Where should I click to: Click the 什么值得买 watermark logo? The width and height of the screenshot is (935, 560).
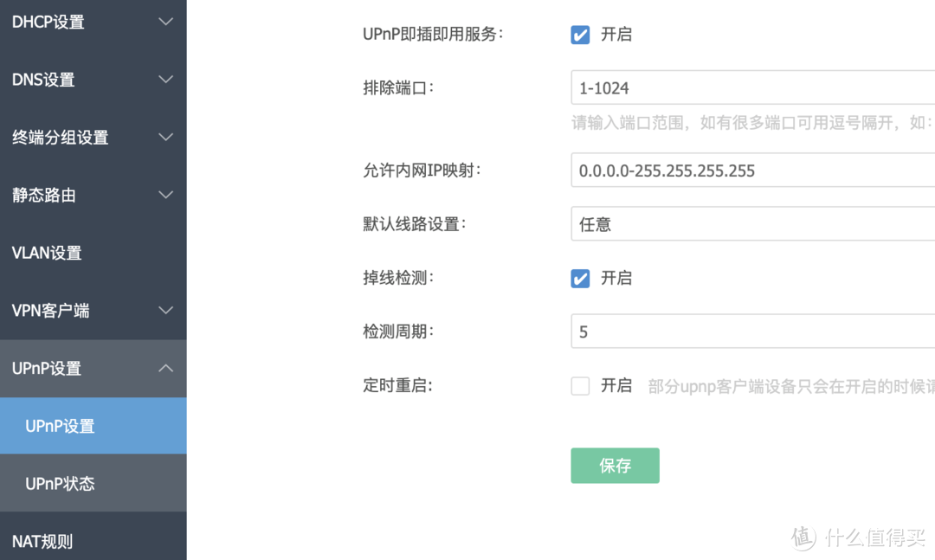(857, 538)
